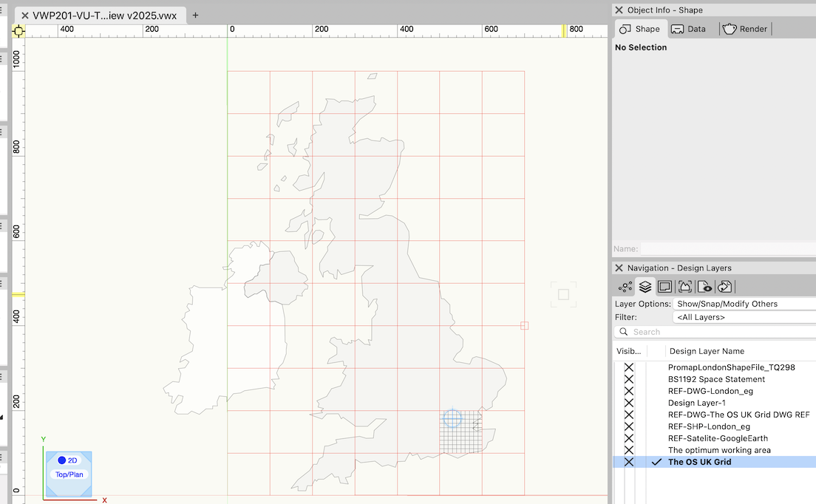Switch to the Render tab
The height and width of the screenshot is (504, 816).
(746, 29)
